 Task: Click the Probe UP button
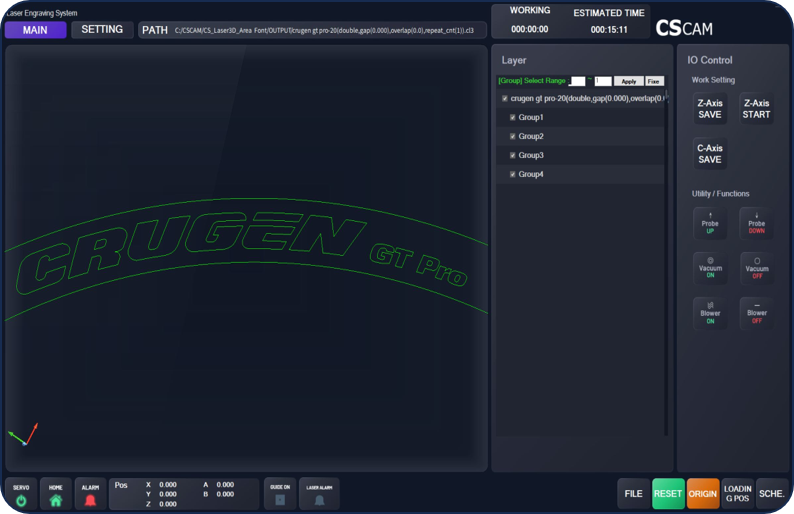(x=710, y=223)
